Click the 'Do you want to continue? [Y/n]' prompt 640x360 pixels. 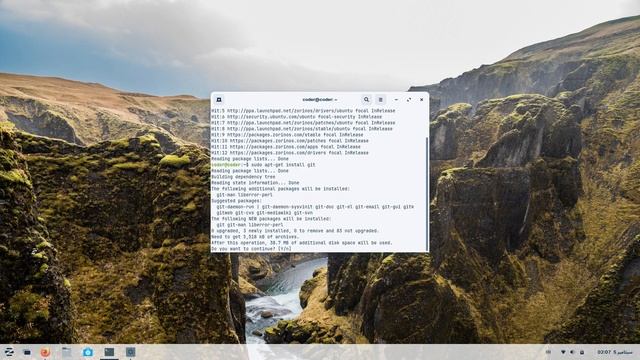(251, 249)
